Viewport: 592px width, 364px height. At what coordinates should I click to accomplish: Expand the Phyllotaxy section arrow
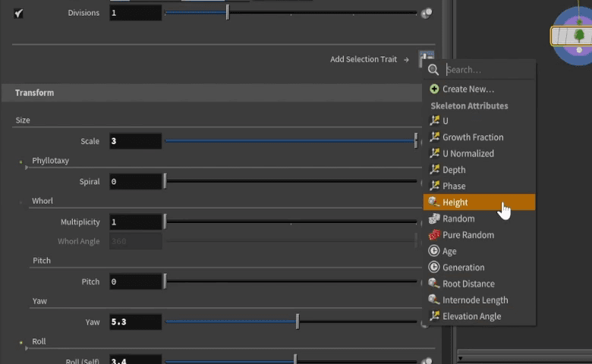(x=27, y=167)
